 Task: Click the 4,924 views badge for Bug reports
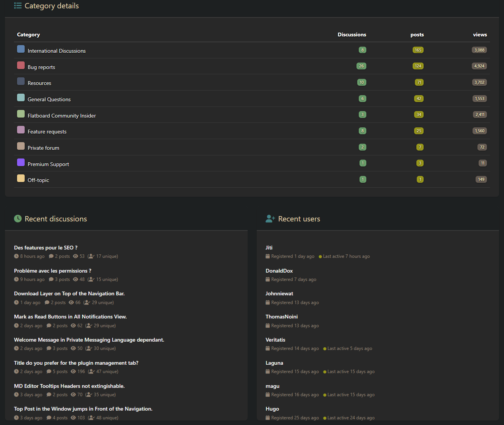[479, 66]
